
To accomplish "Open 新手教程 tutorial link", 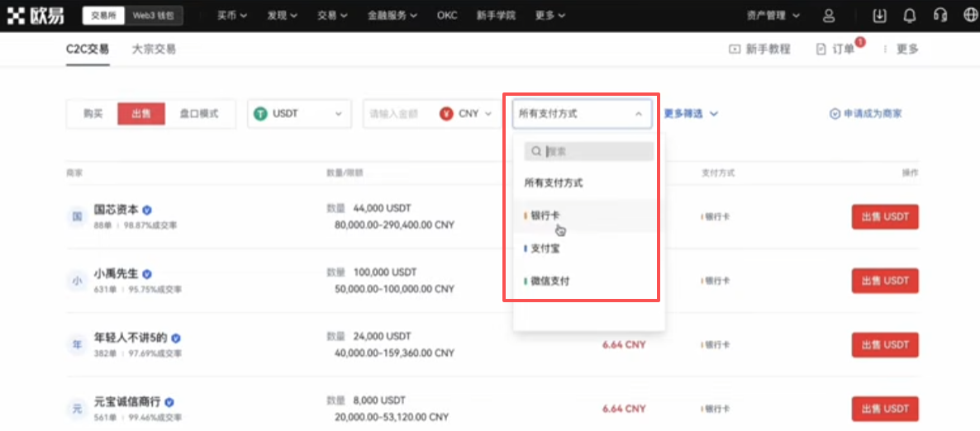I will (x=759, y=49).
